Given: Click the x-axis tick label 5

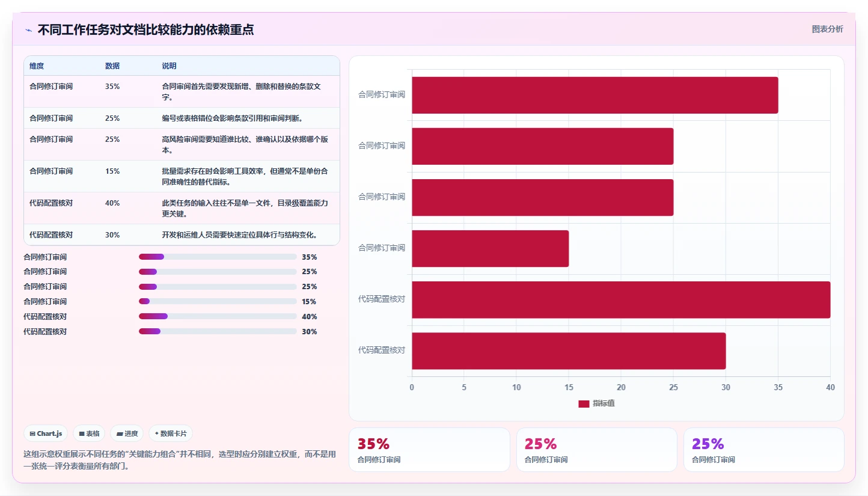Looking at the screenshot, I should click(464, 387).
